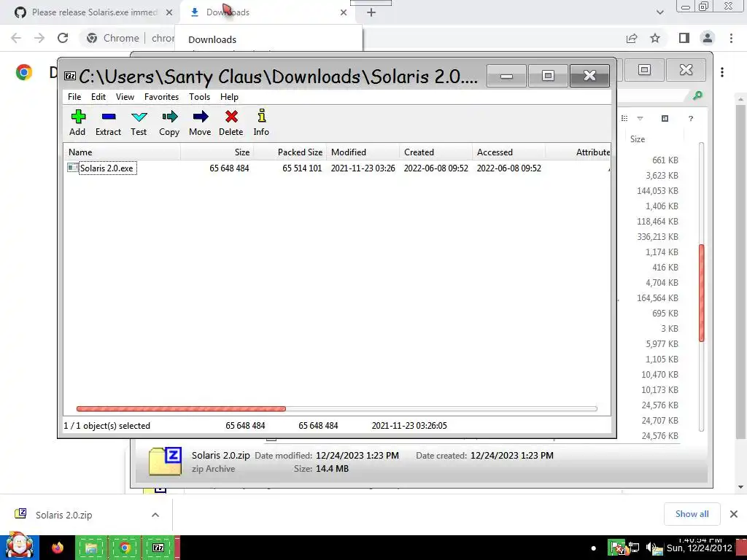Open 7-Zip Favorites menu

[161, 97]
